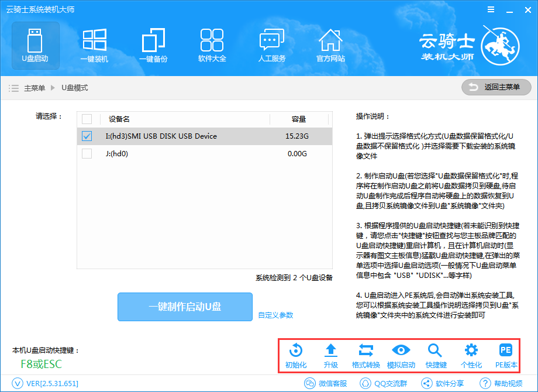The width and height of the screenshot is (538, 392).
Task: Click the F8或ESC hotkey text
Action: 41,364
